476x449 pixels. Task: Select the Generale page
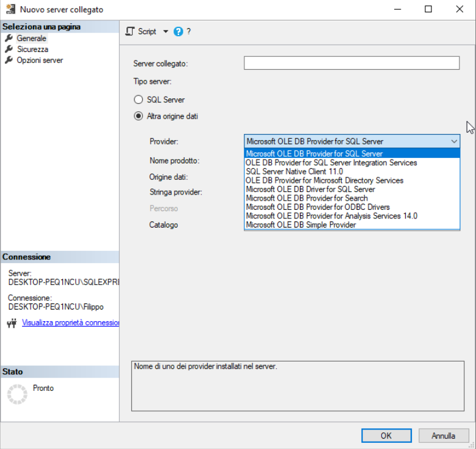[x=32, y=39]
